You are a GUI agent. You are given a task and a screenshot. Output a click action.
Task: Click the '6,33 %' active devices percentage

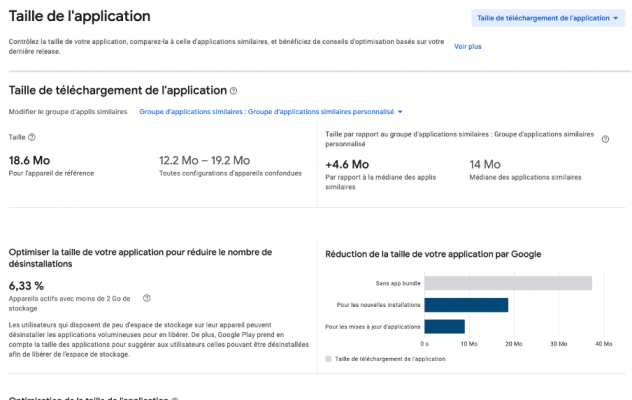click(x=26, y=285)
